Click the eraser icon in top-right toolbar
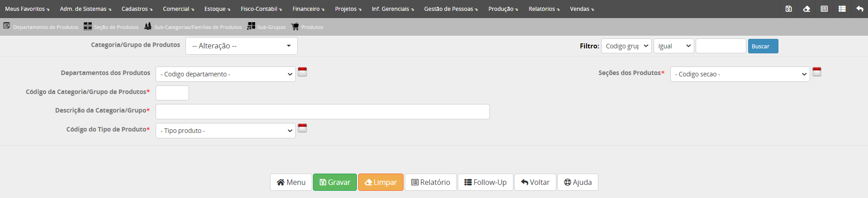This screenshot has width=868, height=198. click(806, 9)
